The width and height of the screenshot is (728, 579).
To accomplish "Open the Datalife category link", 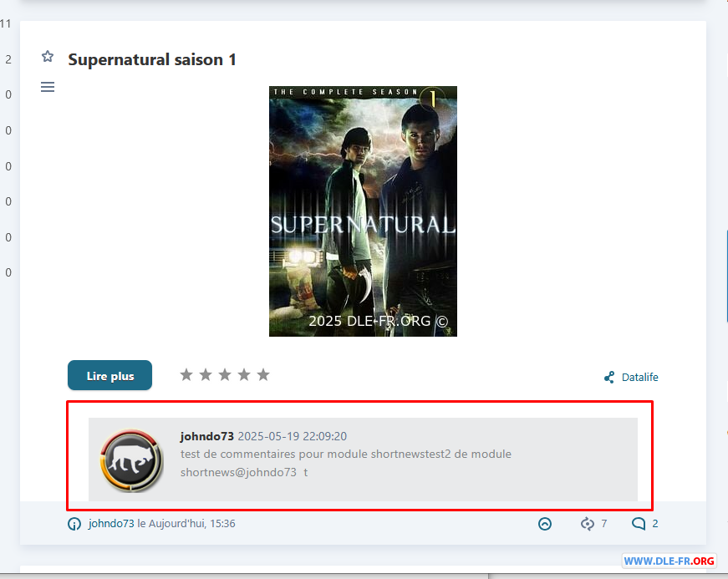I will click(x=639, y=377).
